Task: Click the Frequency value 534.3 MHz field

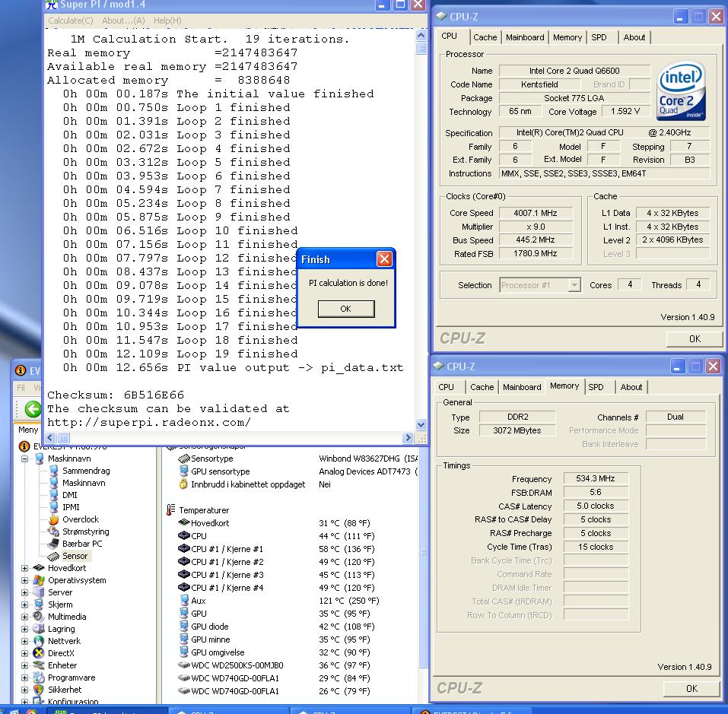Action: tap(596, 478)
